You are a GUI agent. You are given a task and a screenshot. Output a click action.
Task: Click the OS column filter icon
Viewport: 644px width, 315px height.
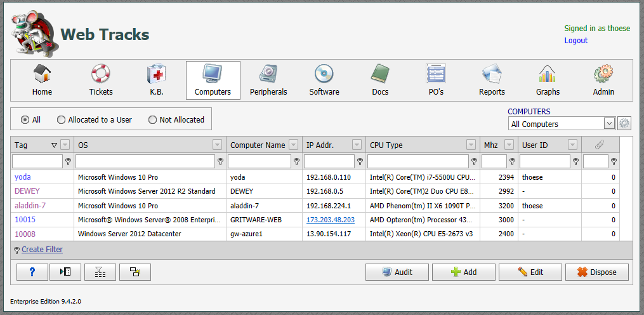pyautogui.click(x=221, y=161)
